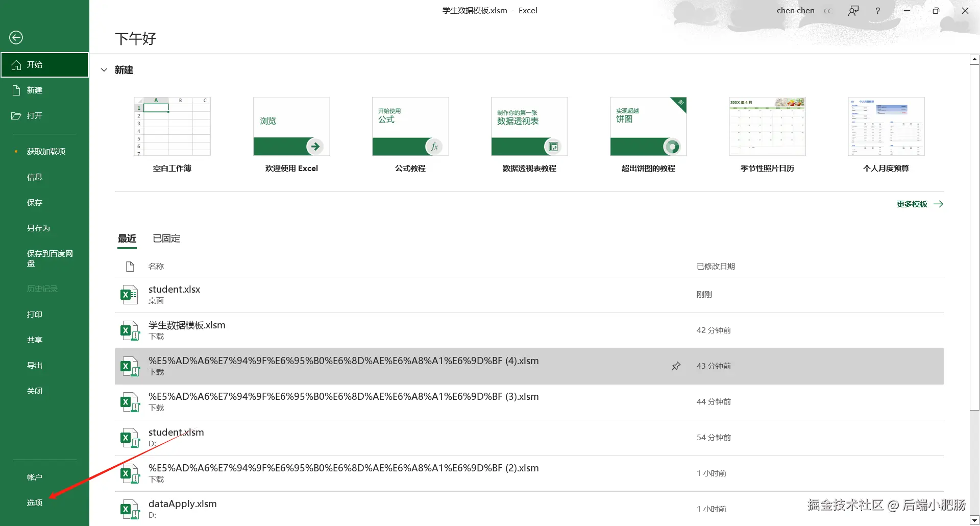Click the 54 分钟前 timestamp
Screen dimensions: 980x526
click(x=714, y=438)
